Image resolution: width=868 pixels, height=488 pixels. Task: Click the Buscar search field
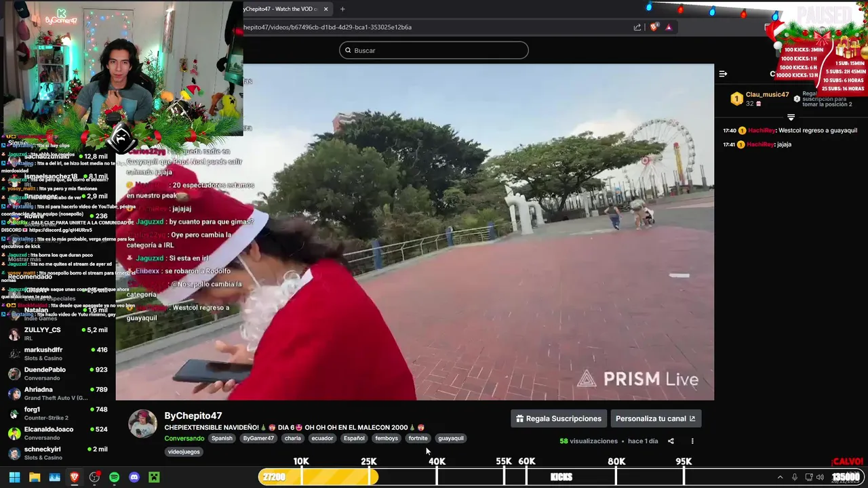pos(434,50)
